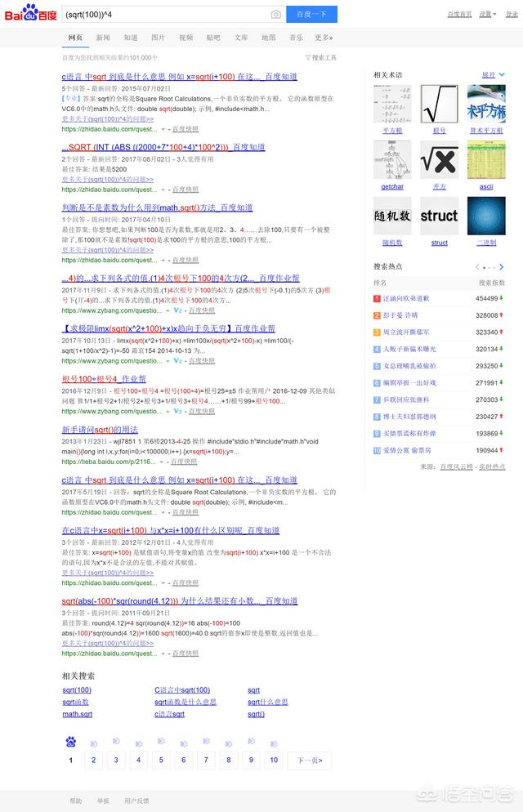This screenshot has height=812, width=523.
Task: Click the 登录 login link
Action: pos(512,15)
